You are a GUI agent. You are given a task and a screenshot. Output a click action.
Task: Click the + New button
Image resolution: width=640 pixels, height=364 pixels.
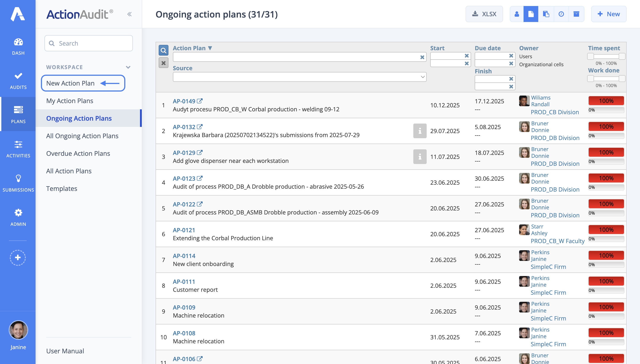(609, 14)
